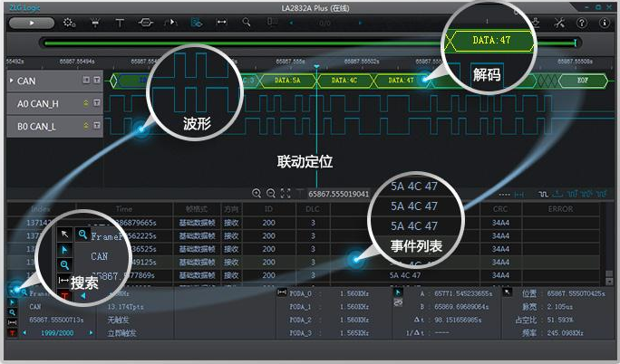Click the 5A 4C 47 data cell

405,275
